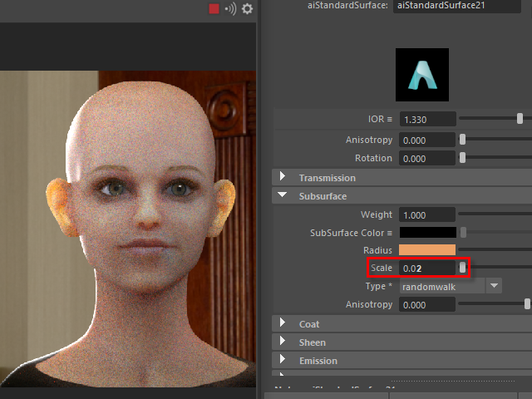Click the Rotation slider handle
The width and height of the screenshot is (532, 399).
(463, 158)
